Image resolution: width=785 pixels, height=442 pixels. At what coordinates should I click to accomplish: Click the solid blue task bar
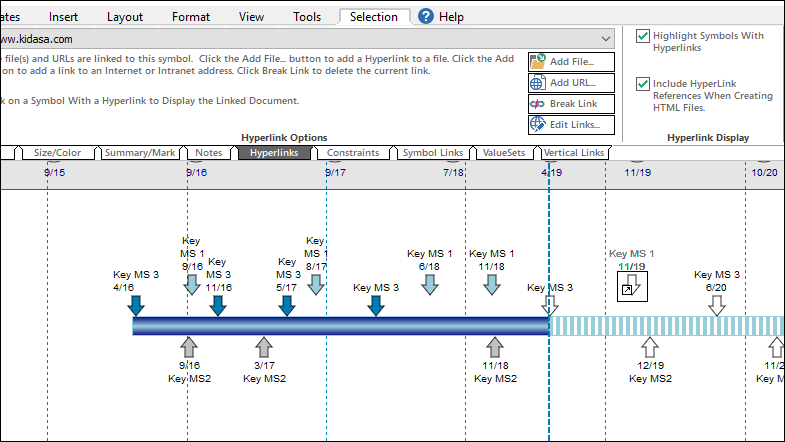[340, 325]
